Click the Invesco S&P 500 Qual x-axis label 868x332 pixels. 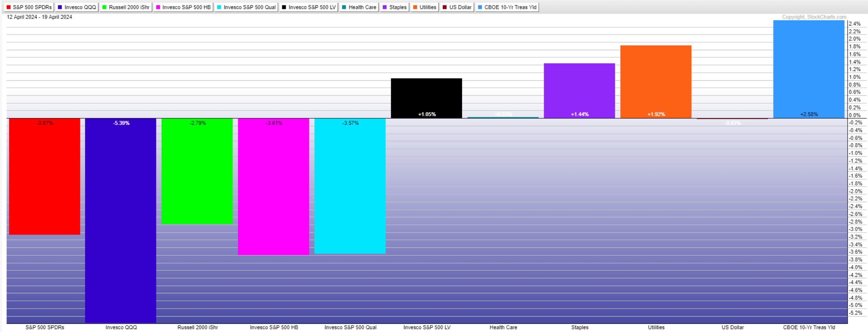[x=350, y=327]
